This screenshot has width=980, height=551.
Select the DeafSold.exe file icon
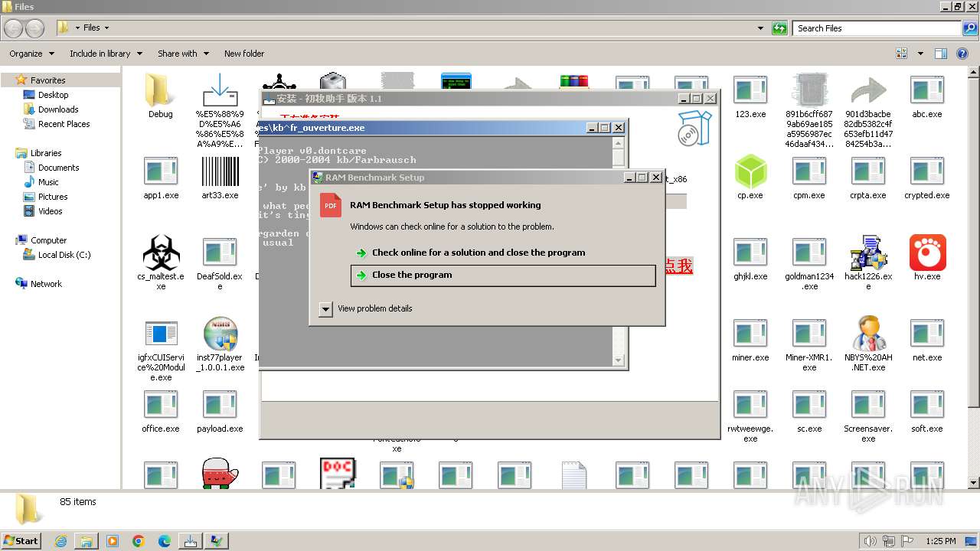pos(220,253)
